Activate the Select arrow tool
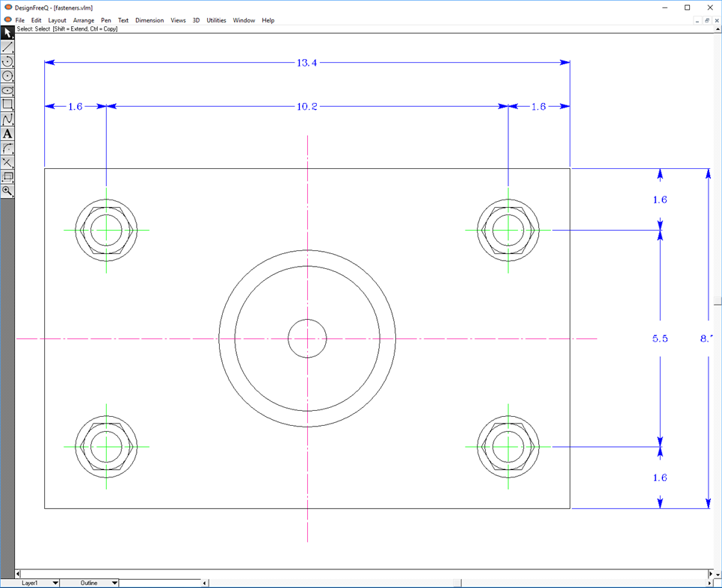This screenshot has height=588, width=722. point(8,33)
